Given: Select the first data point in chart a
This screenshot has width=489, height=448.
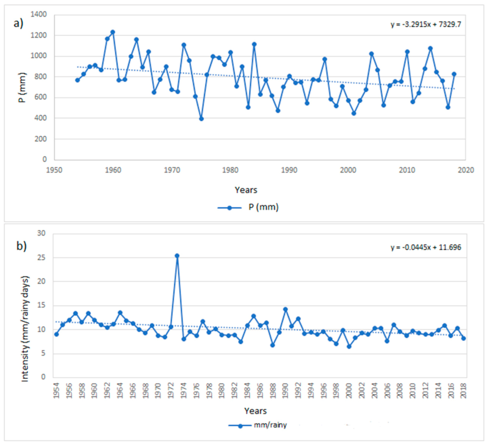Looking at the screenshot, I should [77, 80].
